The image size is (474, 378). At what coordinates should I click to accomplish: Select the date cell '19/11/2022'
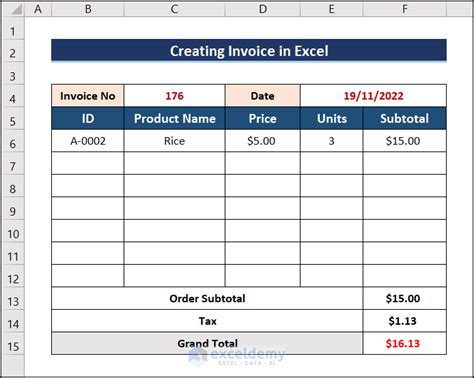tap(373, 96)
